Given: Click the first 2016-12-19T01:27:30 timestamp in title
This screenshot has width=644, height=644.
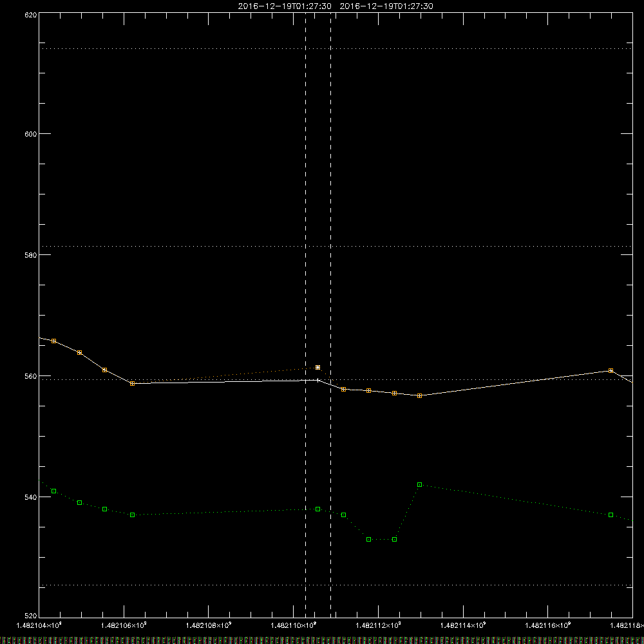Looking at the screenshot, I should (285, 6).
